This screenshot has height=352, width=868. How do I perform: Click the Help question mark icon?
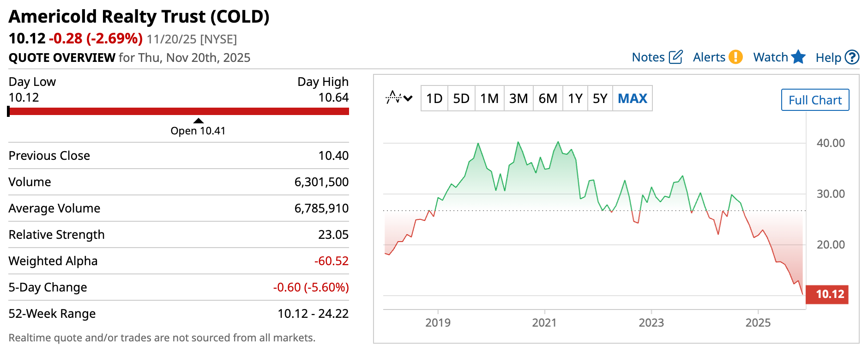click(852, 57)
